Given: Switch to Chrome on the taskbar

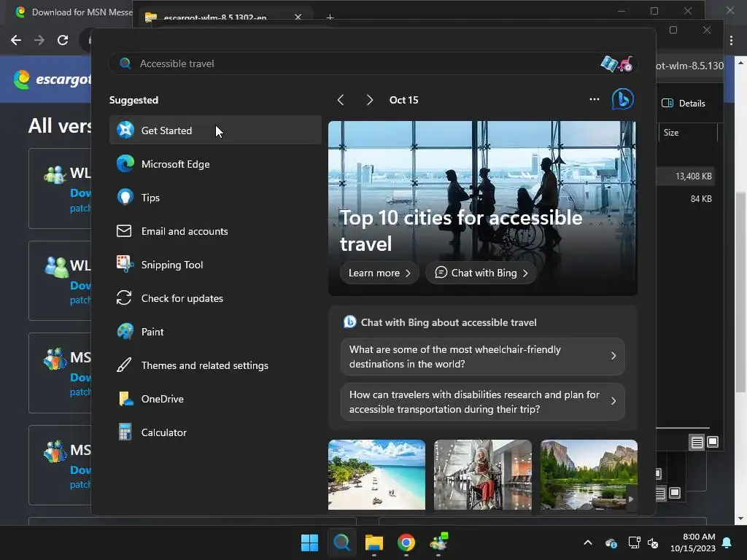Looking at the screenshot, I should click(x=406, y=542).
